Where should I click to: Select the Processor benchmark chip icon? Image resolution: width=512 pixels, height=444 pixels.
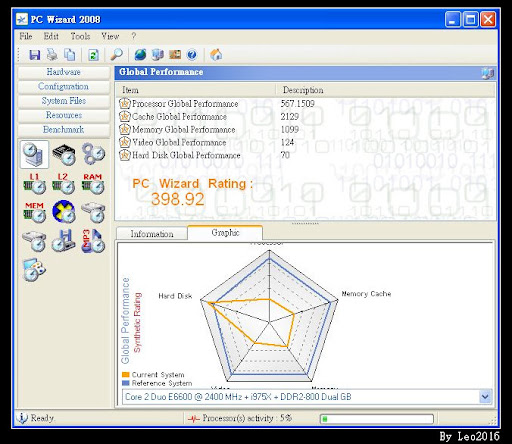point(64,154)
